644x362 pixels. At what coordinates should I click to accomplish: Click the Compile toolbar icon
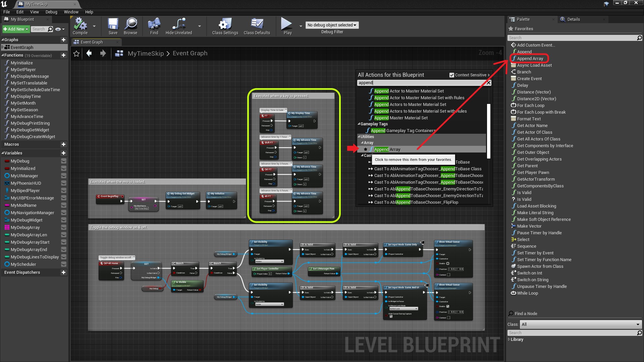80,26
